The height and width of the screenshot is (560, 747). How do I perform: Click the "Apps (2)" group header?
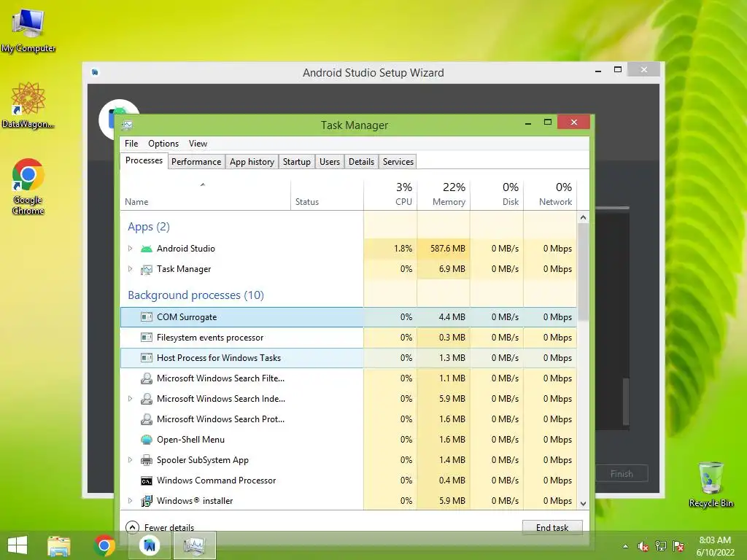click(x=149, y=227)
